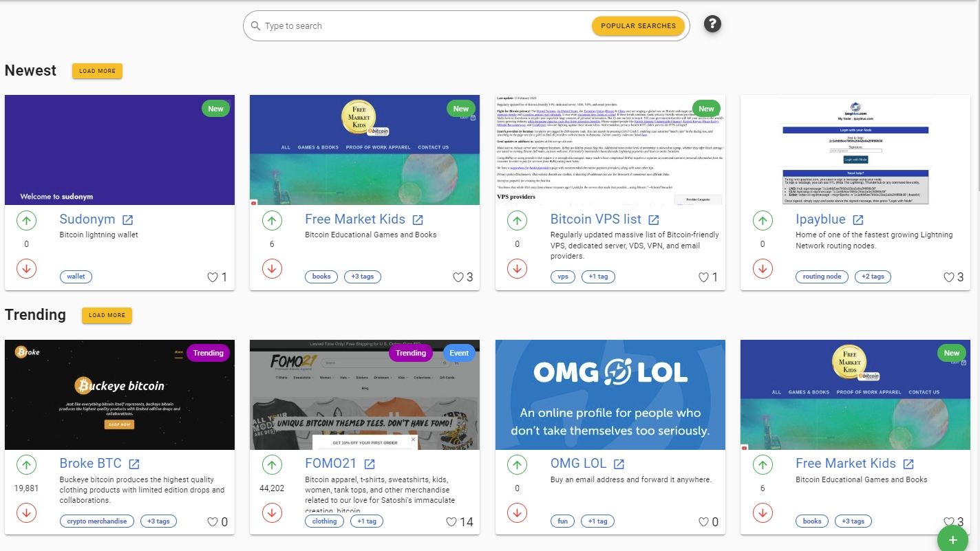
Task: Click the external link icon beside Bitcoin VPS list
Action: pos(654,220)
